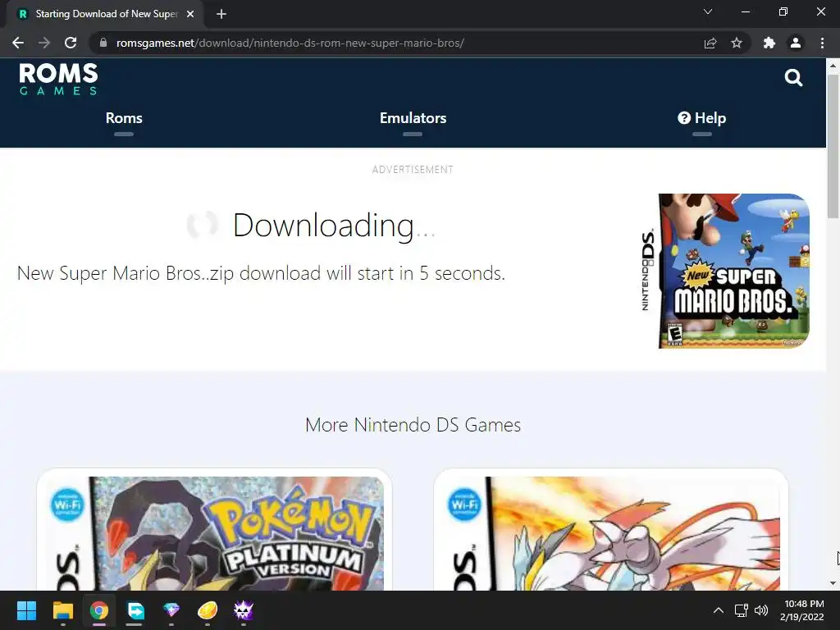
Task: Click the ADVERTISEMENT label
Action: click(x=413, y=170)
